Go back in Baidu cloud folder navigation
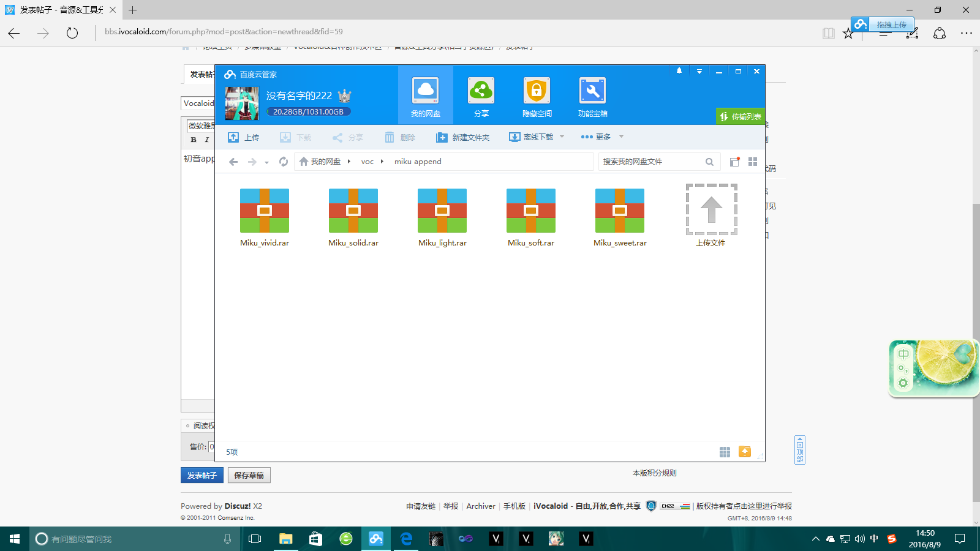Image resolution: width=980 pixels, height=551 pixels. [x=233, y=162]
